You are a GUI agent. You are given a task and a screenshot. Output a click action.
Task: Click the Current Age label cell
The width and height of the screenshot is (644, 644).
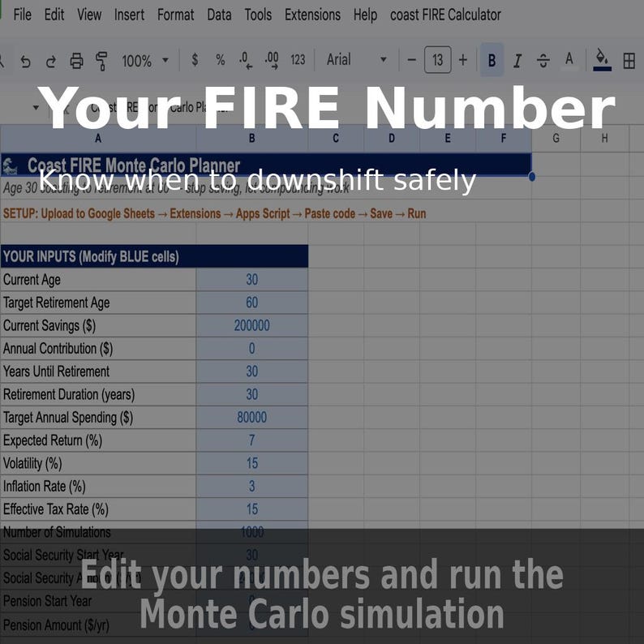(x=98, y=280)
